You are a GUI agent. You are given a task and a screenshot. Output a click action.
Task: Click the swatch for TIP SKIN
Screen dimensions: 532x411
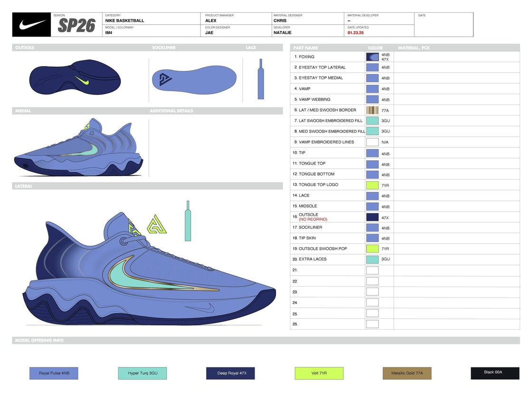pos(372,238)
